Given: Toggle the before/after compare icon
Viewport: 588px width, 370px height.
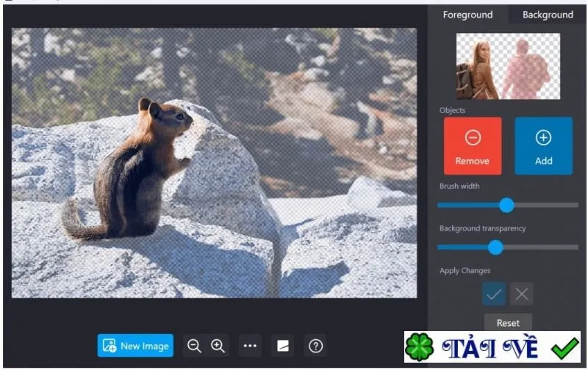Looking at the screenshot, I should pyautogui.click(x=283, y=346).
